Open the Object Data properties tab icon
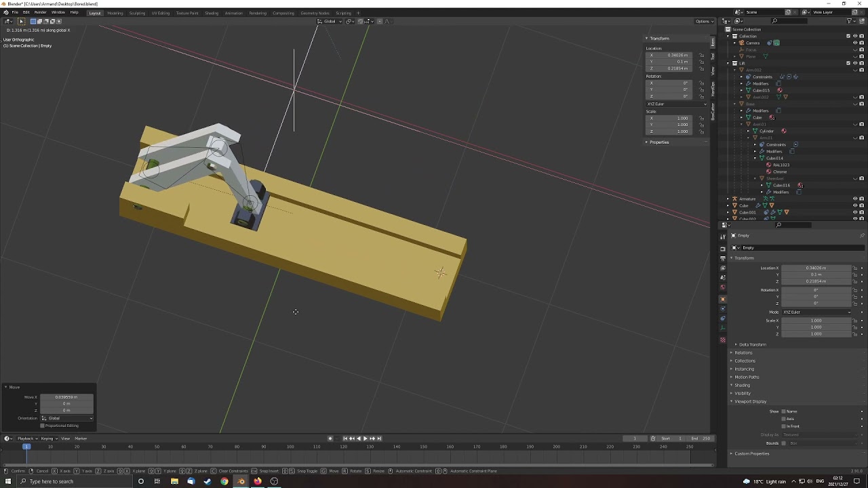The height and width of the screenshot is (488, 868). click(x=723, y=329)
